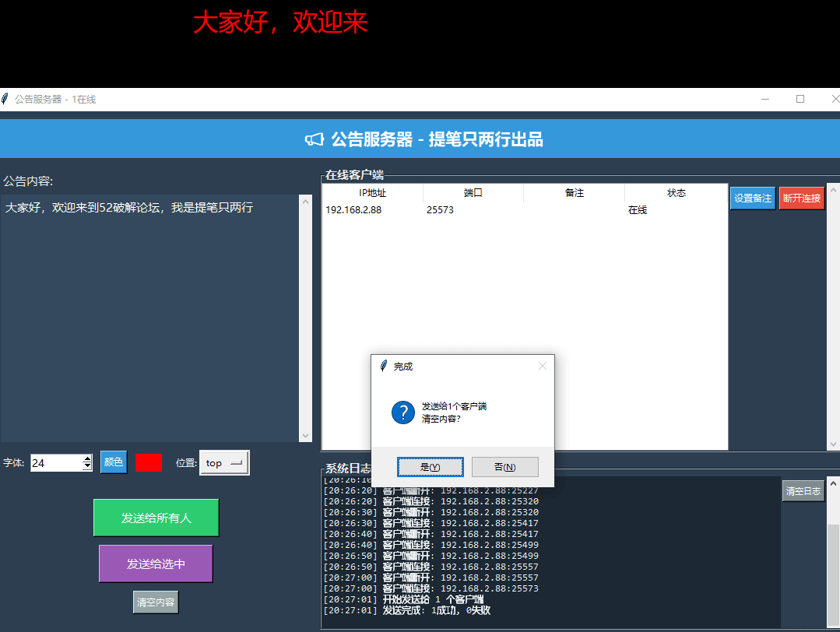Close the 完成 dialog with X
The image size is (840, 632).
tap(543, 366)
